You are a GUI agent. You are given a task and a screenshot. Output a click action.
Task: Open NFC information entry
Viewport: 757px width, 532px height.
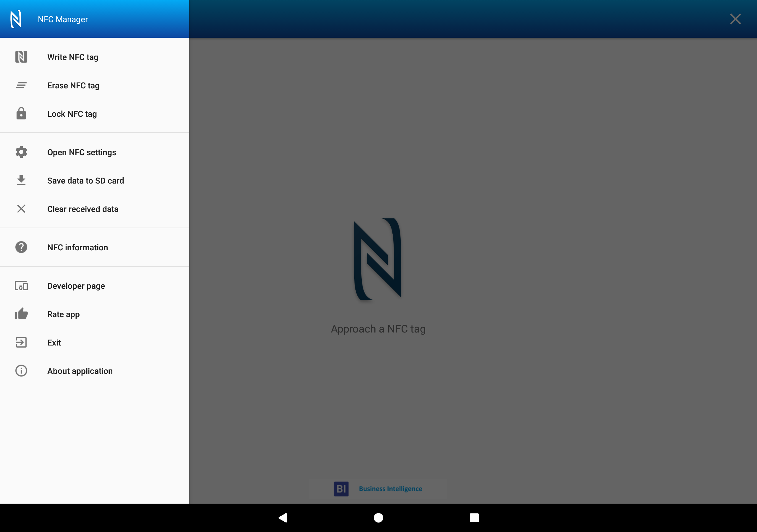coord(95,248)
